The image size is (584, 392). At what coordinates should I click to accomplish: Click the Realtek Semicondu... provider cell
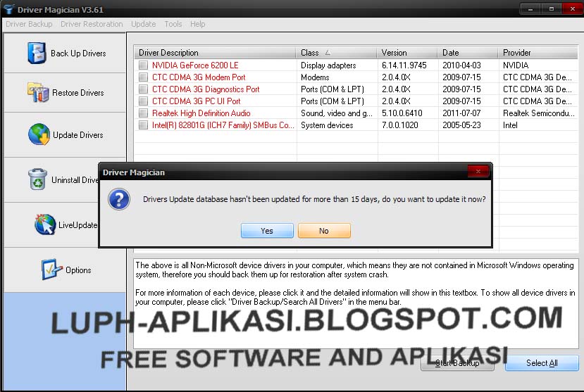point(538,113)
